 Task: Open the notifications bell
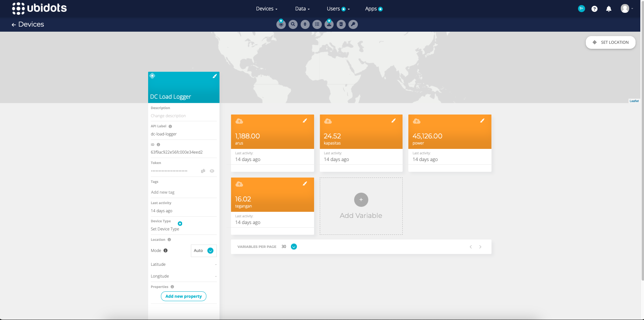[x=609, y=9]
